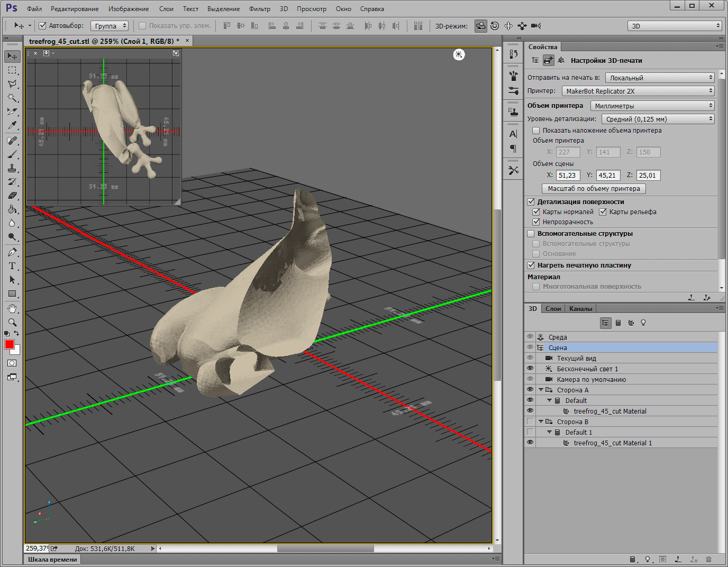Open the Printer dropdown MakerBot Replicator 2X
The image size is (728, 567).
pos(638,91)
